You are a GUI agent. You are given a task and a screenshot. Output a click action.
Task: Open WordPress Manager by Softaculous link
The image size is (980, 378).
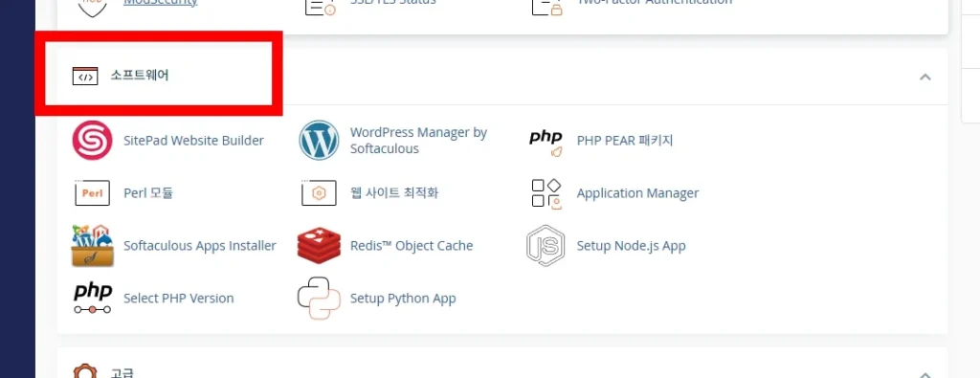[419, 141]
